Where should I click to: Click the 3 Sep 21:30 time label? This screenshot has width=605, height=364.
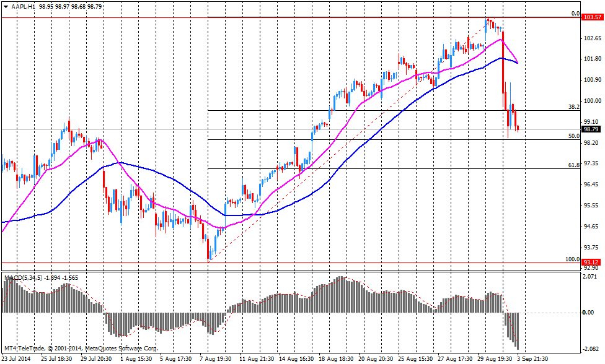(532, 358)
